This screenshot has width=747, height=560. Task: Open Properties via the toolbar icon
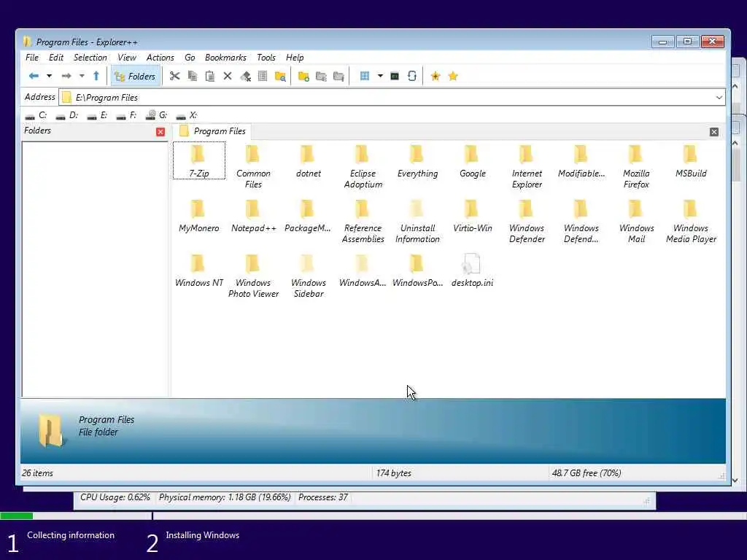[263, 76]
